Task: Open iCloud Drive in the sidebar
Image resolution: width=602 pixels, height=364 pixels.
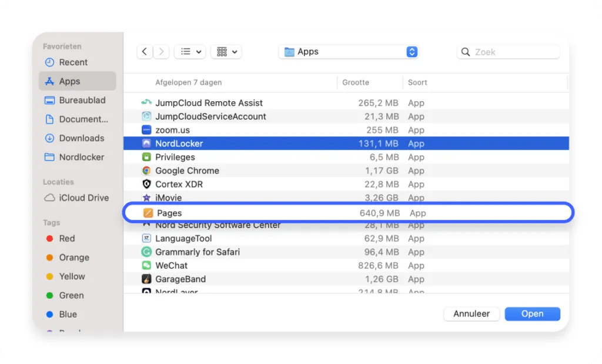Action: [x=77, y=198]
